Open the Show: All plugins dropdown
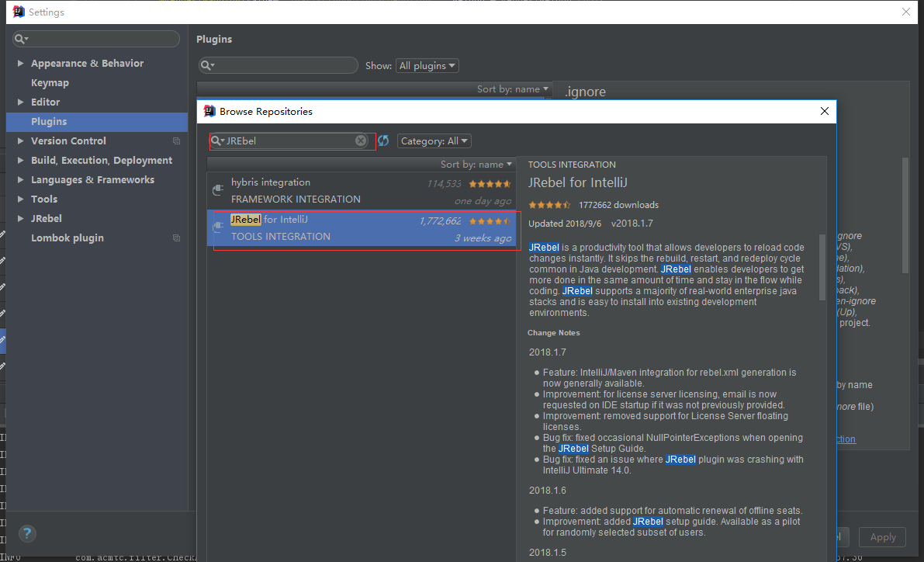This screenshot has width=924, height=562. 427,66
